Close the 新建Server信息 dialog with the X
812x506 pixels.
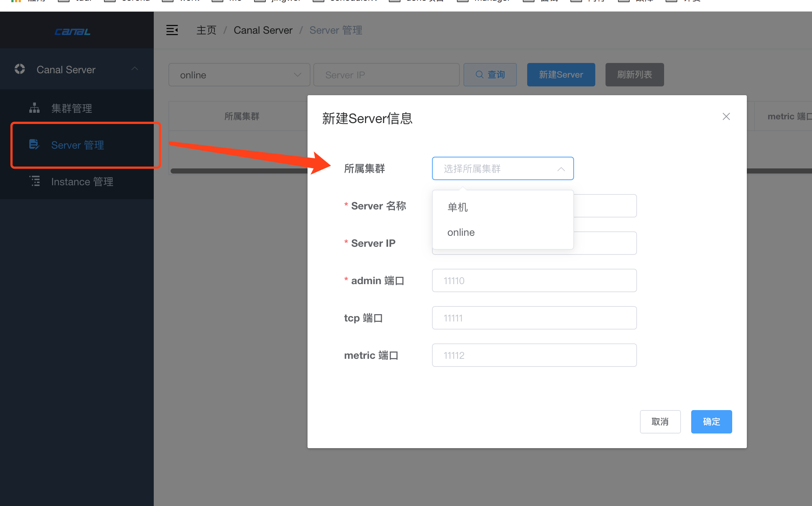click(x=726, y=116)
